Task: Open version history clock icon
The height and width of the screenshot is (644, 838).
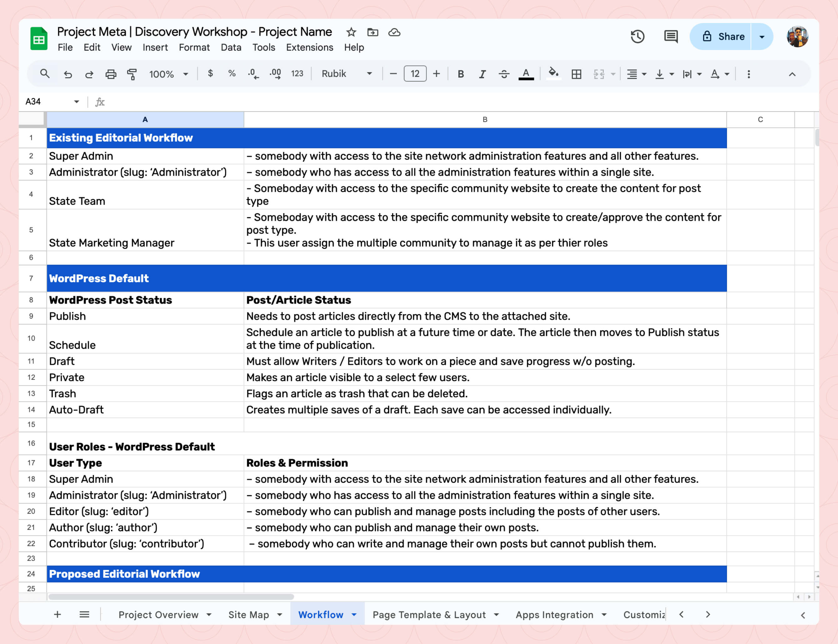Action: click(637, 36)
